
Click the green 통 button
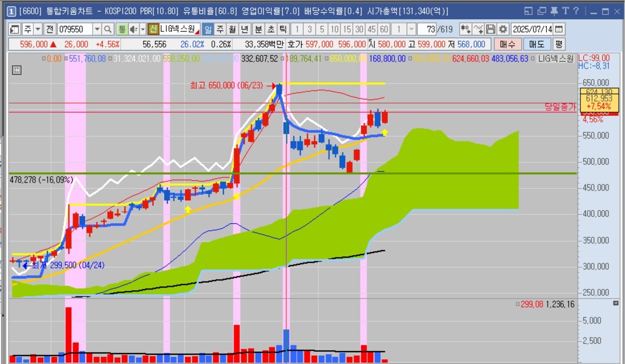[x=122, y=30]
